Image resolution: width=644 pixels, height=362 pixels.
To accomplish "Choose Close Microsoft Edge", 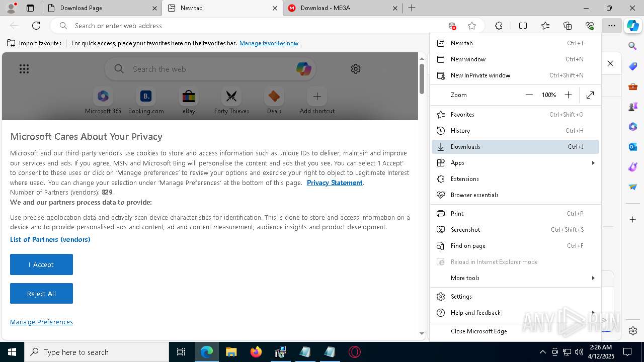I will tap(515, 331).
